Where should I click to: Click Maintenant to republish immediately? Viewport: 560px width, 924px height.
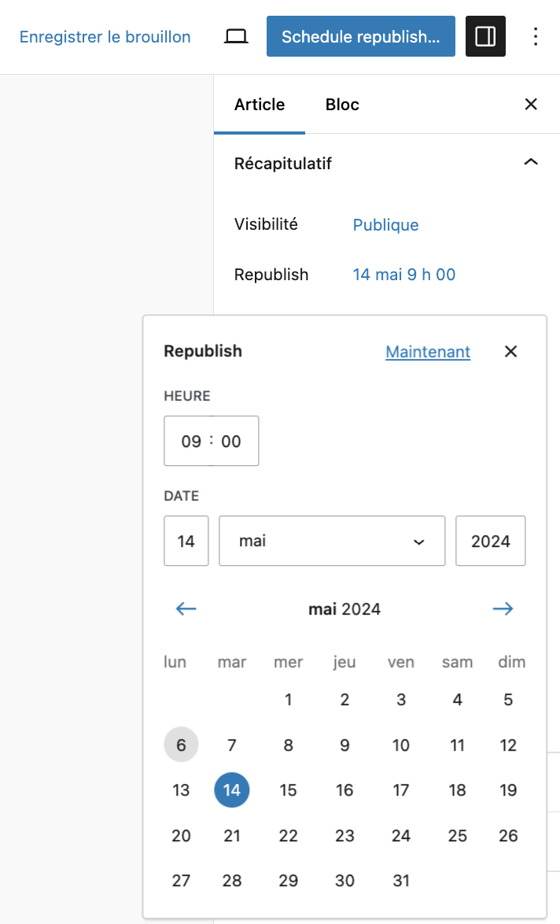(427, 351)
